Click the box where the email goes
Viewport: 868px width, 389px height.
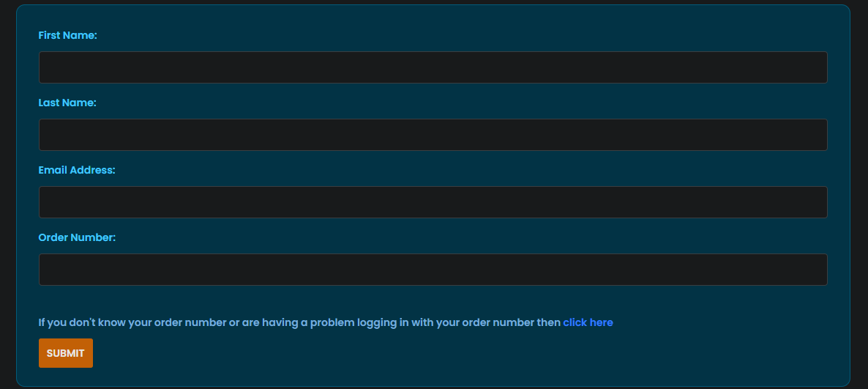point(433,202)
